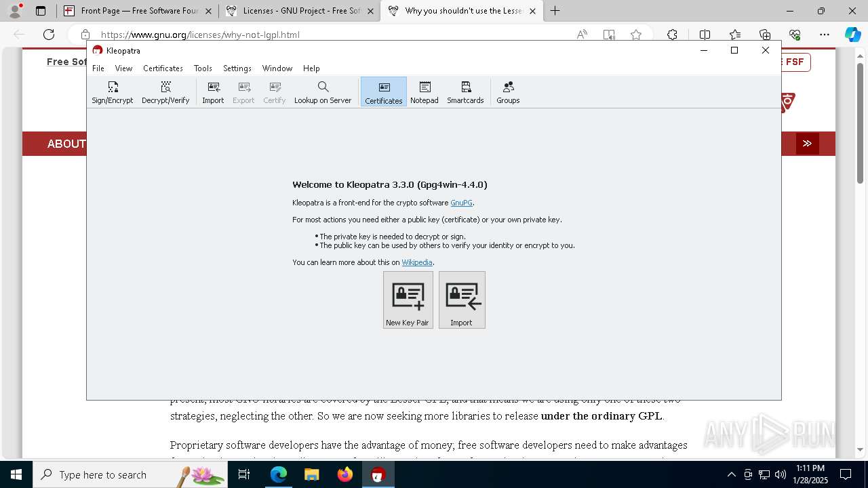
Task: Click the taskbar search box
Action: coord(131,474)
